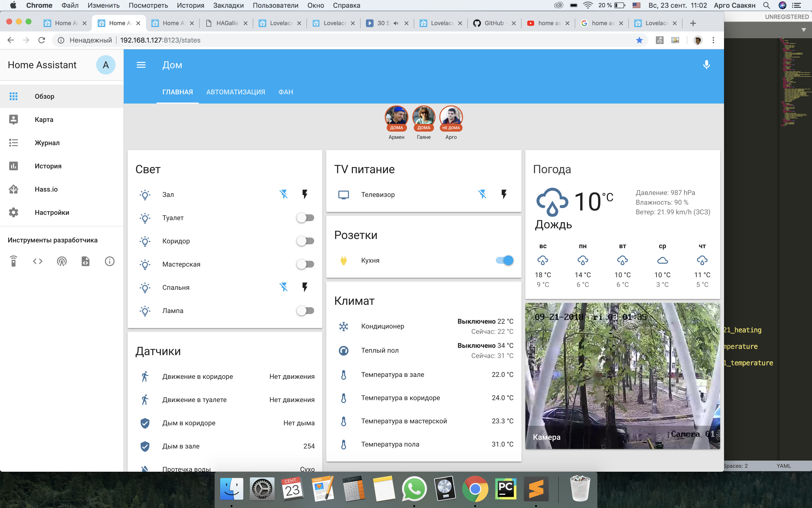
Task: Toggle the Коридор light switch
Action: (x=305, y=241)
